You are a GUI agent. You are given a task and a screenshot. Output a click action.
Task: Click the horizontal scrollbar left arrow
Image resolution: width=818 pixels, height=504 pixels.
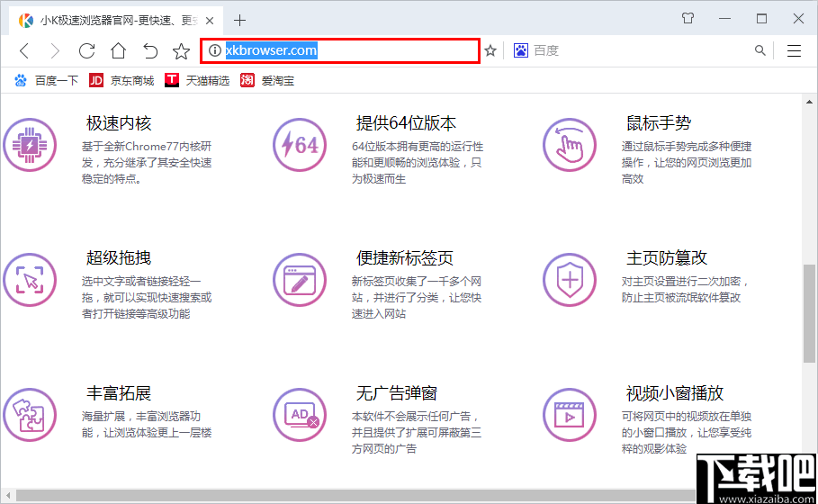pos(8,495)
